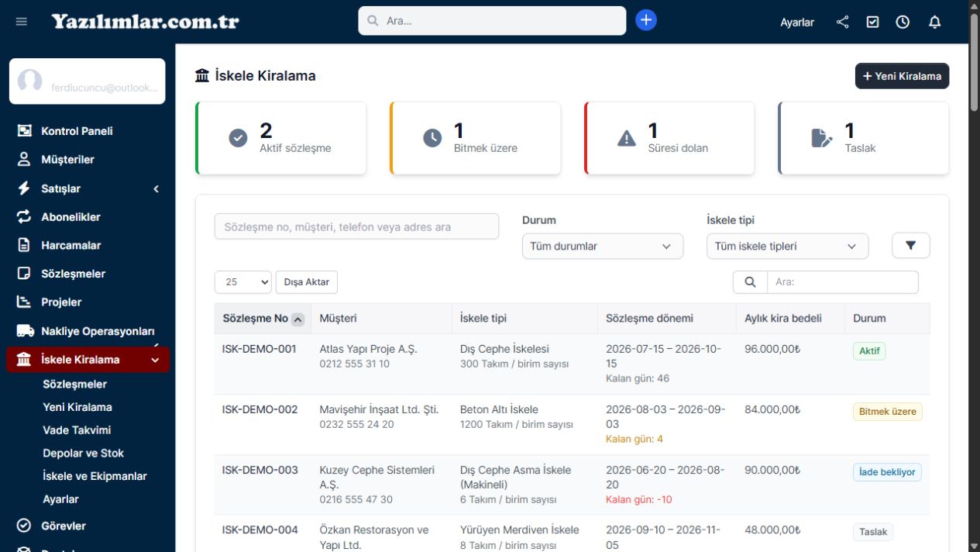Open the Vade Takvimi submenu item

(77, 430)
